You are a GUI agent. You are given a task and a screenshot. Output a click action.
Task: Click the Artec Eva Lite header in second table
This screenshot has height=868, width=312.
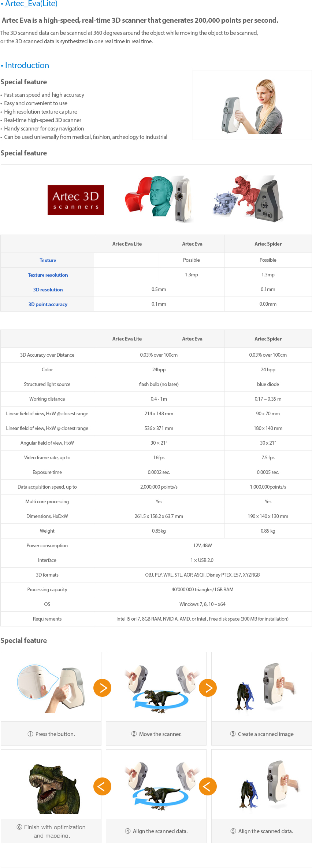(x=127, y=339)
